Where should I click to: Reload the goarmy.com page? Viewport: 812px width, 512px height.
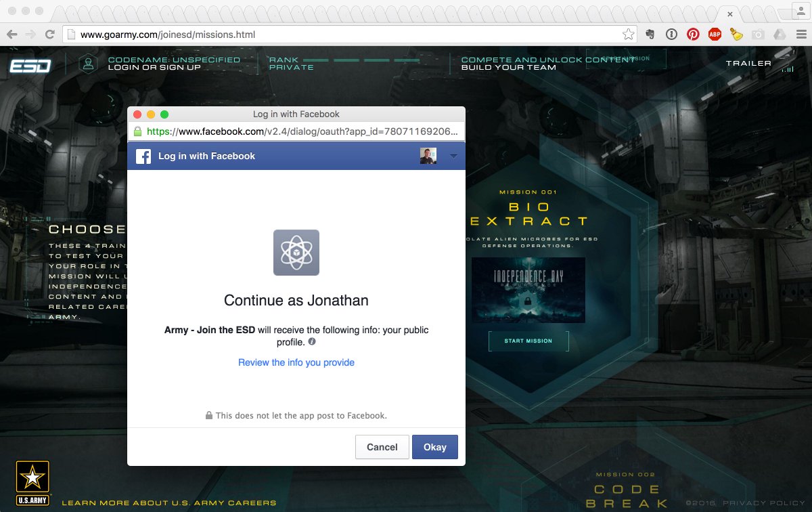[49, 34]
